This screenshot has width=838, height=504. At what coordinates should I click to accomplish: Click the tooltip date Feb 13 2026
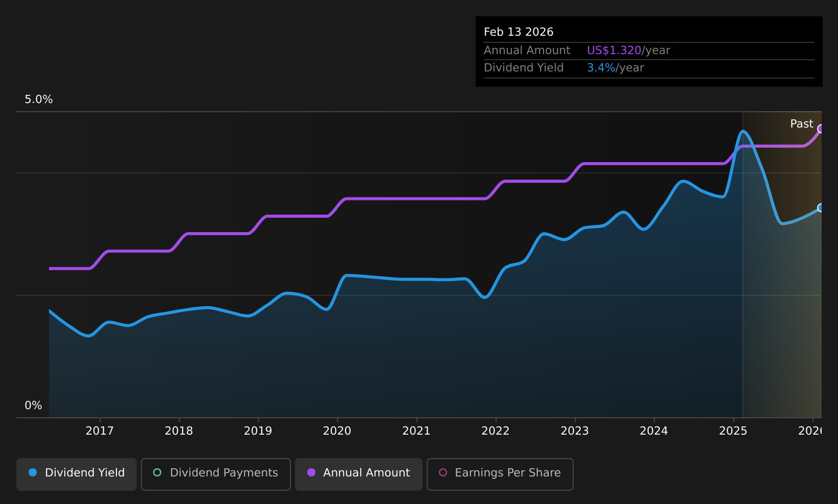point(519,32)
